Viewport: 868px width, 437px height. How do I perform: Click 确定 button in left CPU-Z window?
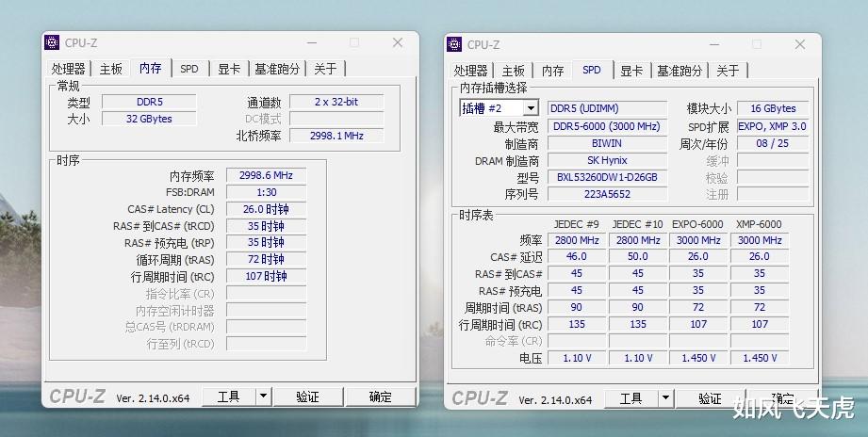[381, 397]
